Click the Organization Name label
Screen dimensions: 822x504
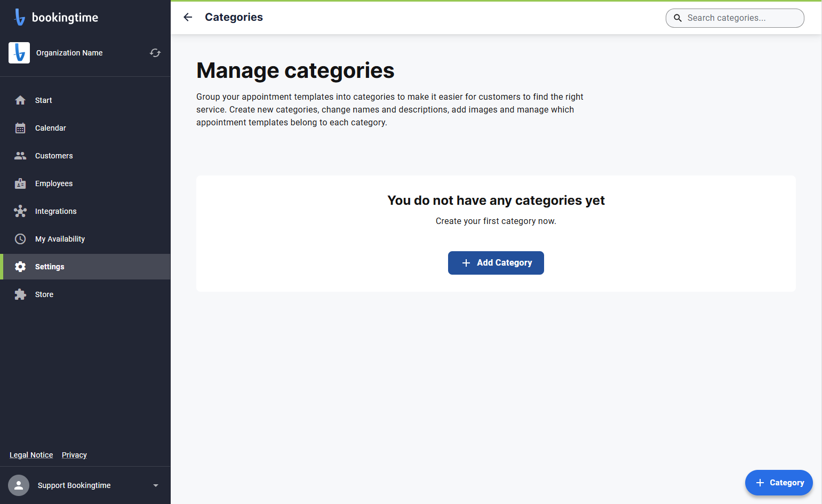(69, 53)
